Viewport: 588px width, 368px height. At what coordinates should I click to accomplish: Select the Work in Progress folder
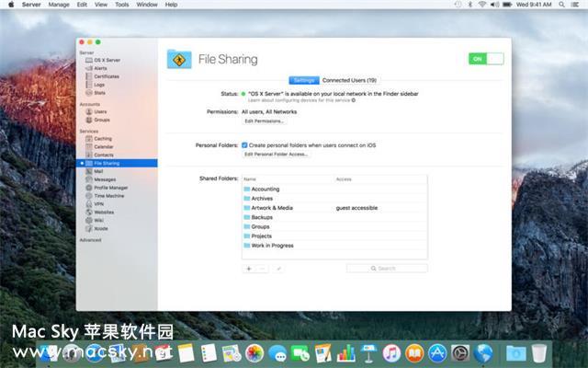(x=334, y=246)
